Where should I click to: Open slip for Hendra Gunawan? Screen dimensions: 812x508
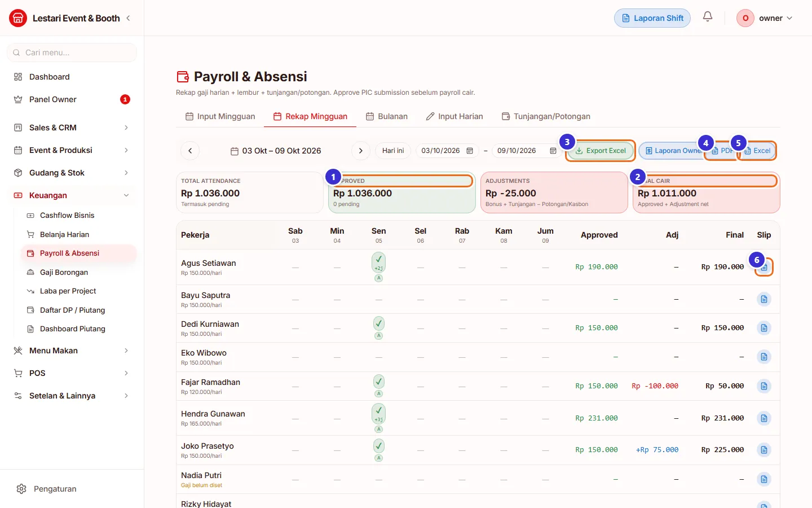pos(764,418)
